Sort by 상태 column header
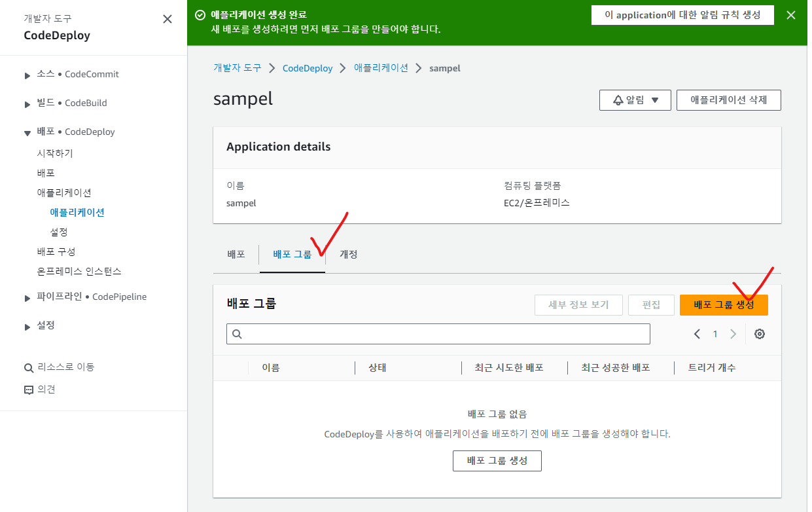This screenshot has width=812, height=512. (377, 368)
